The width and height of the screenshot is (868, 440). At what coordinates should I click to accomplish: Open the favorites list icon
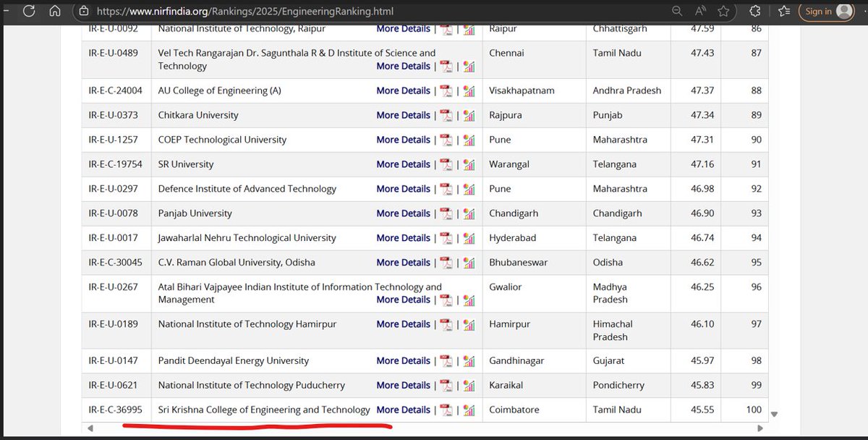[x=784, y=11]
